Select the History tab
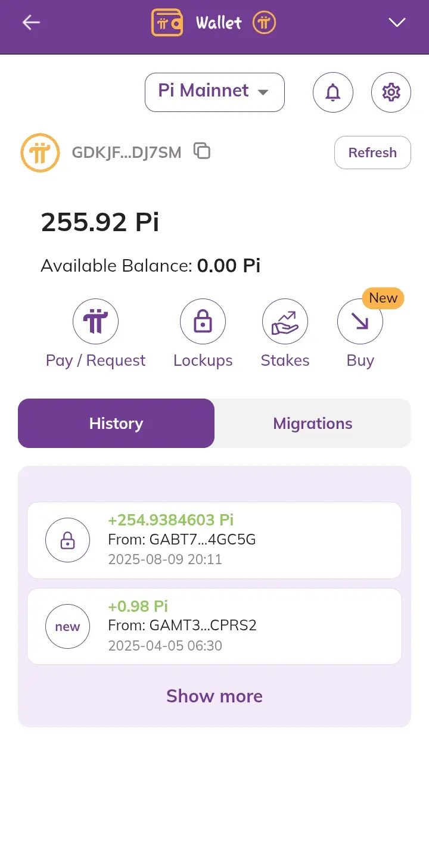This screenshot has height=868, width=429. 116,424
